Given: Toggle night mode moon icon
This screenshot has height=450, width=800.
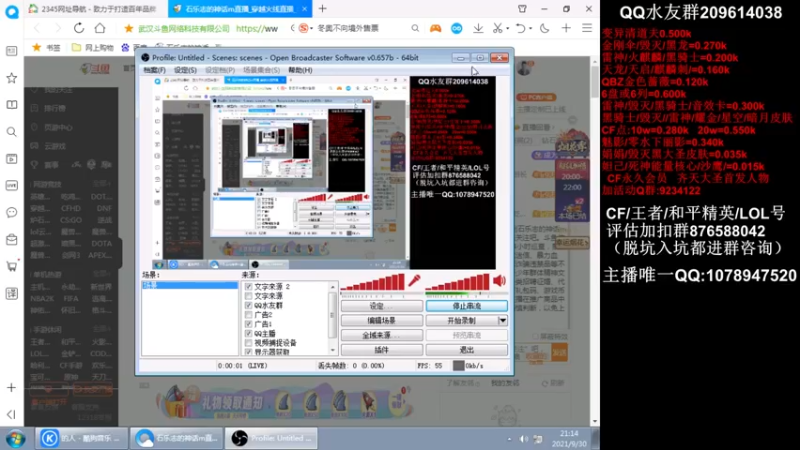Looking at the screenshot, I should coord(544,29).
